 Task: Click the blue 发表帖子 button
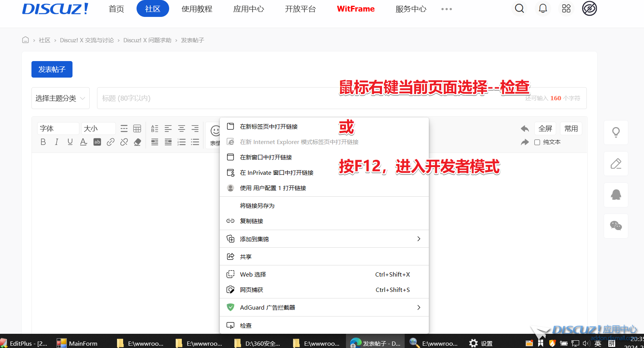52,70
